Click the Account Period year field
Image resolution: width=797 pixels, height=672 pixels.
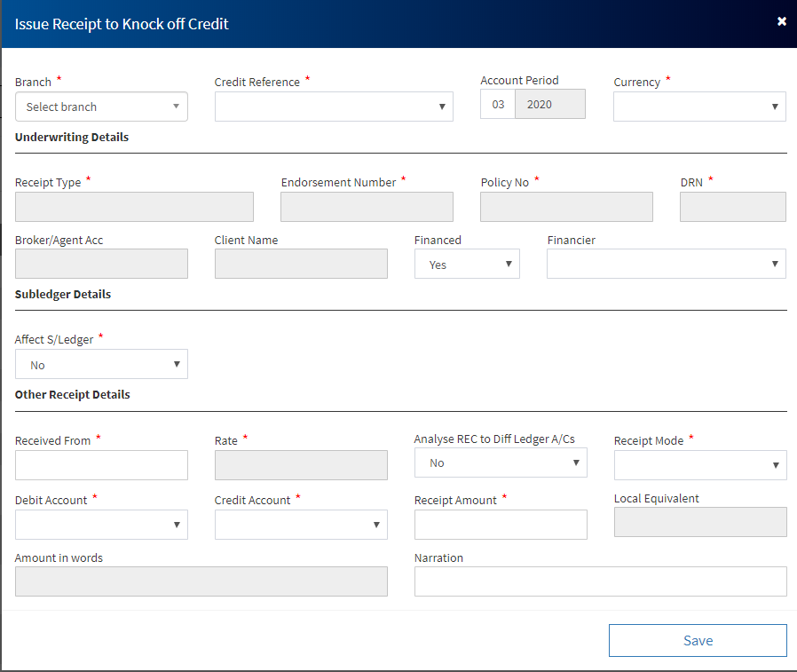coord(549,105)
